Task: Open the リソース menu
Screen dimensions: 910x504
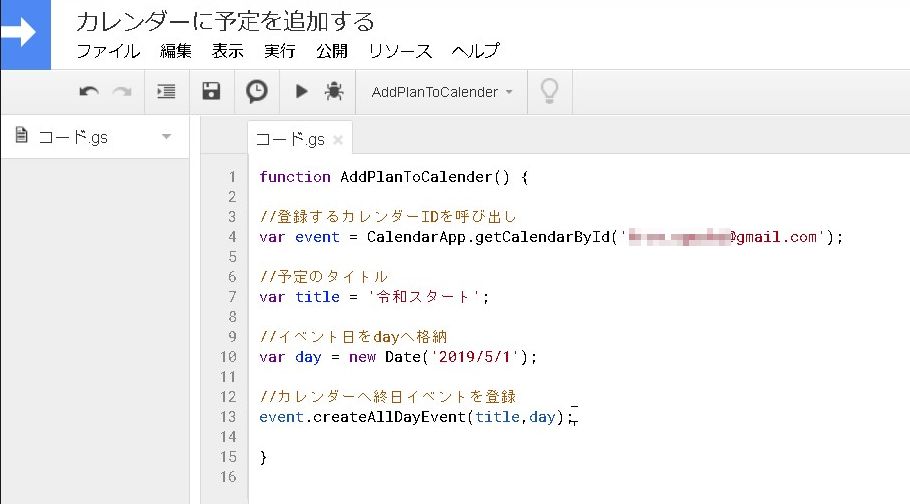Action: point(400,51)
